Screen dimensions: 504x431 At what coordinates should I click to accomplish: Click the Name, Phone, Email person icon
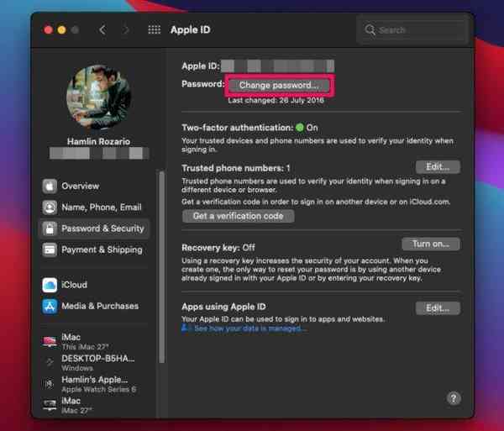coord(50,208)
